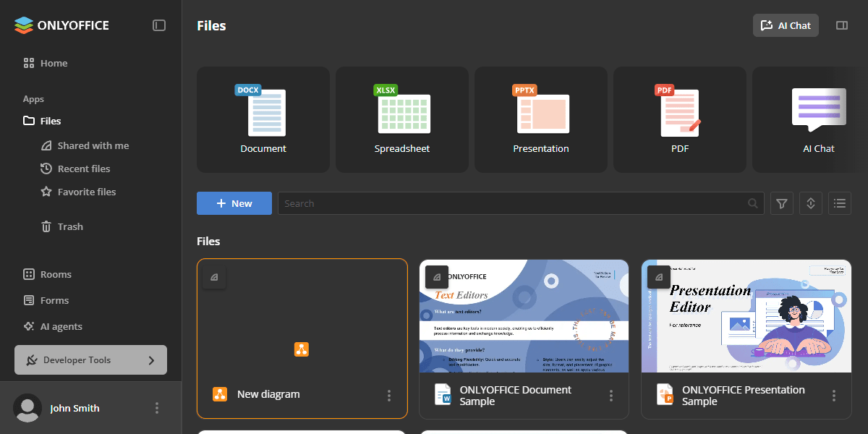
Task: Click the blue New button
Action: 234,203
